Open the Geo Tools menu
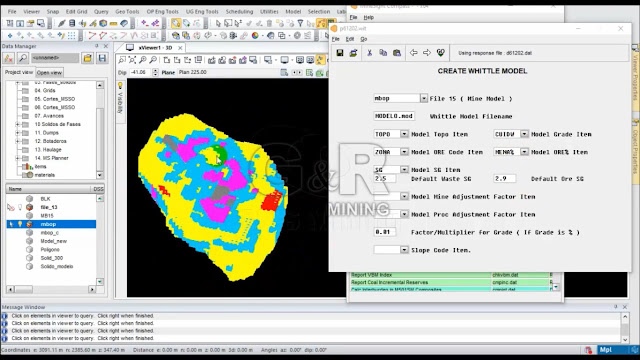Screen dimensions: 640x360 coord(127,11)
